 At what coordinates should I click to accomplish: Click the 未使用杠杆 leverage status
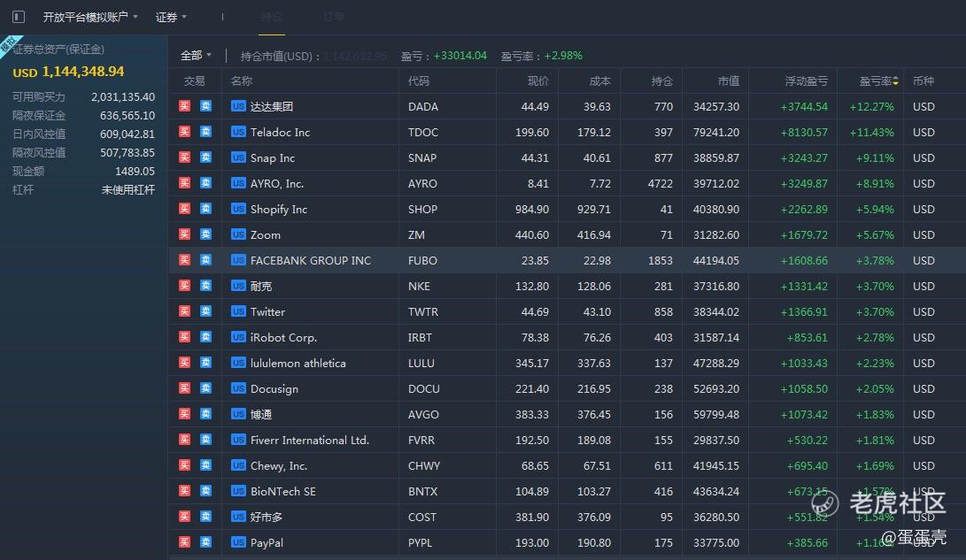tap(128, 189)
